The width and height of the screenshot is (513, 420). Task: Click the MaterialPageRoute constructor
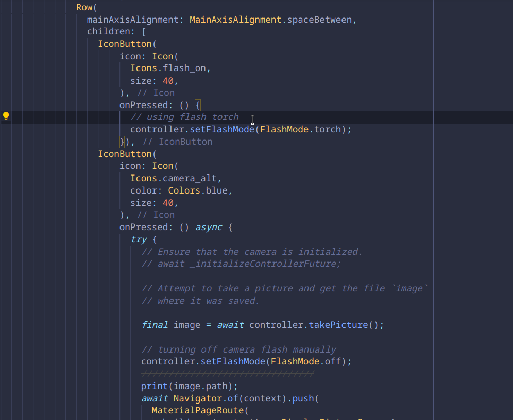pos(198,411)
